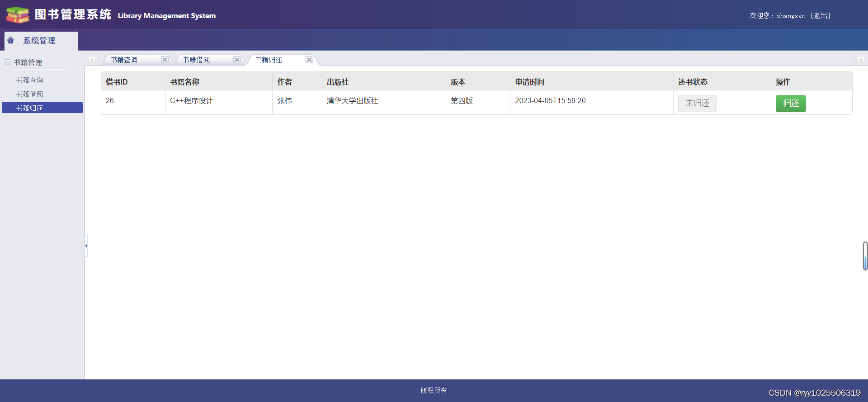The image size is (868, 402).
Task: Select the 书籍归还 tab
Action: [x=269, y=60]
